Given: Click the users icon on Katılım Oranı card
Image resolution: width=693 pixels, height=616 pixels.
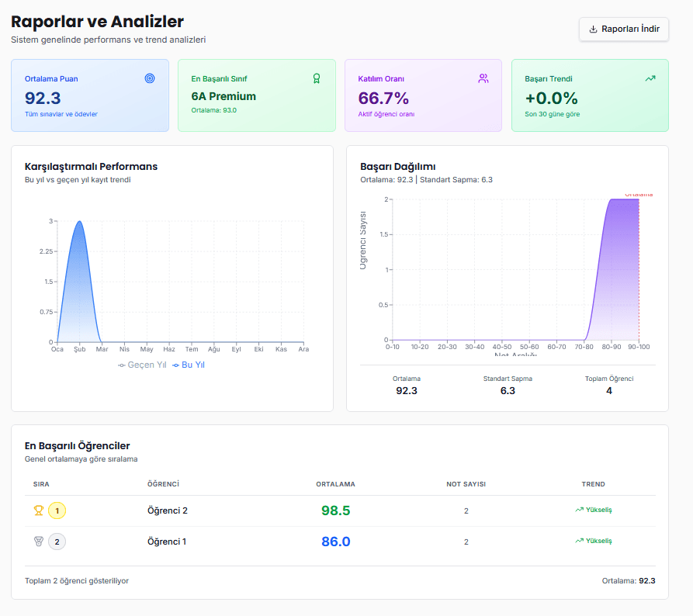Looking at the screenshot, I should pyautogui.click(x=483, y=78).
